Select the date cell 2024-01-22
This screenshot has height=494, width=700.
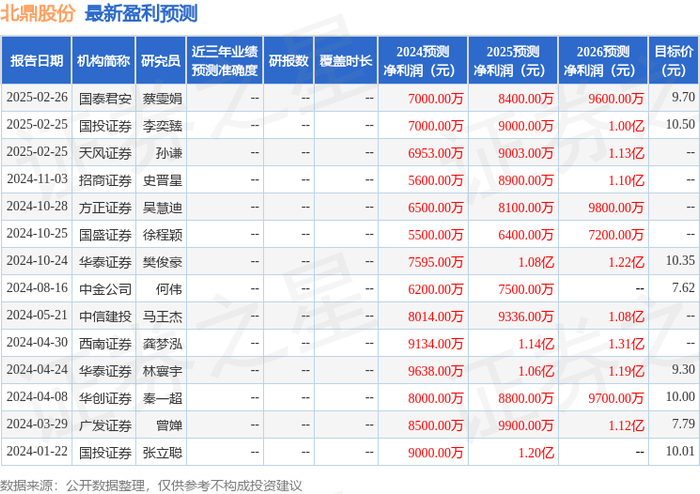click(x=37, y=451)
